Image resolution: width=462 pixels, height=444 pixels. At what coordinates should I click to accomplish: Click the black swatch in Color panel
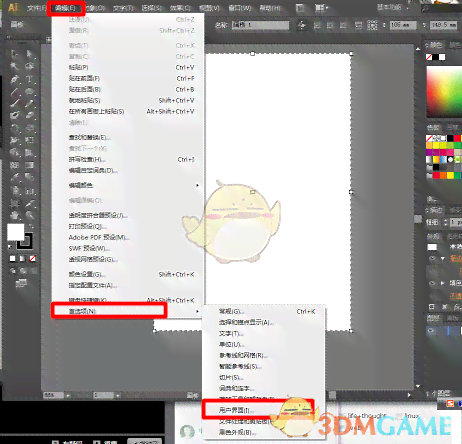[436, 57]
